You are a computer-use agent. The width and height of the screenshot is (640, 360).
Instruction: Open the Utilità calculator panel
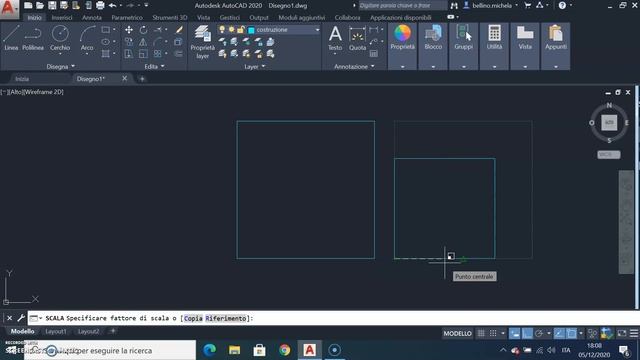[x=494, y=37]
